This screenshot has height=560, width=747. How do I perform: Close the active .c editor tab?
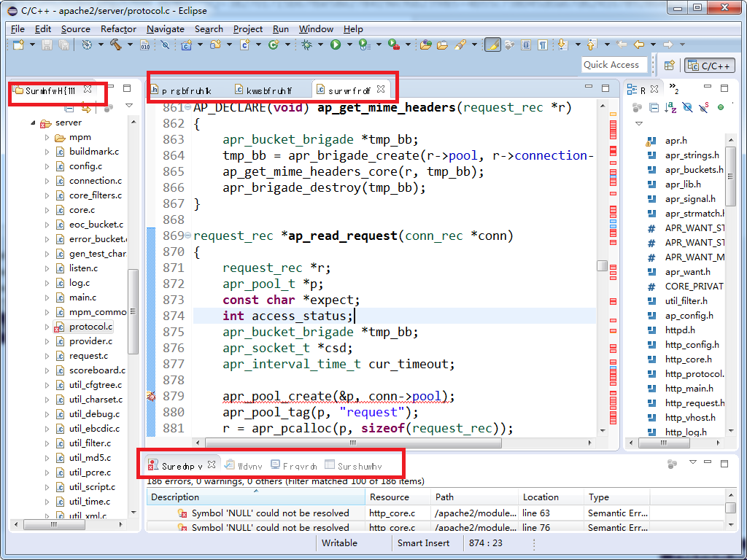point(381,89)
